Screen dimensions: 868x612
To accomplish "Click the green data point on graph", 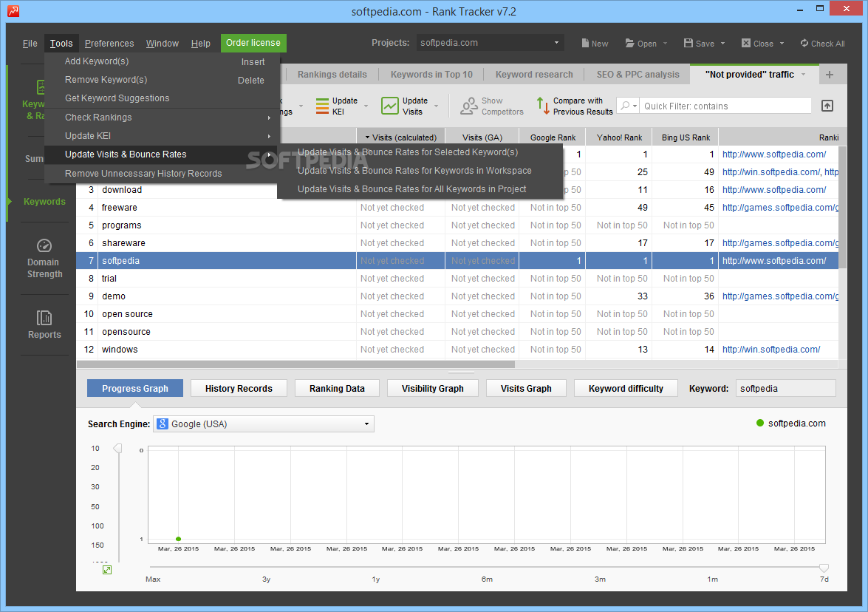I will (178, 539).
